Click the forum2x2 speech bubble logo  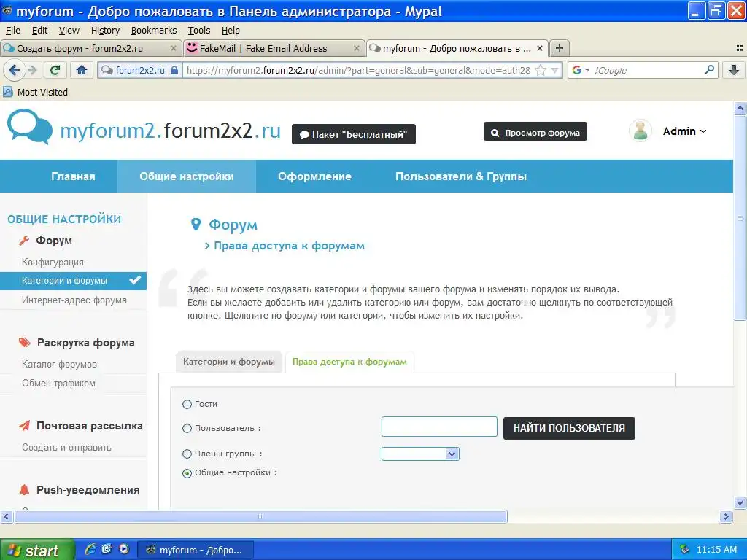[29, 127]
